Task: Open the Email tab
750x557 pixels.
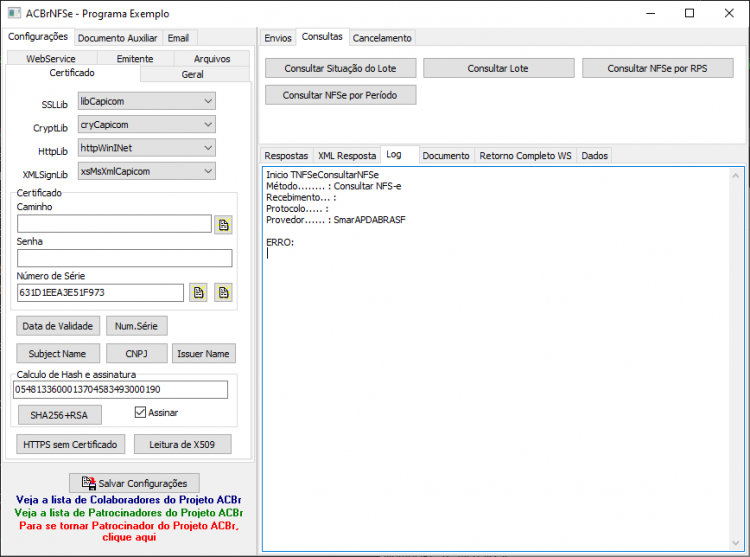Action: pos(178,38)
